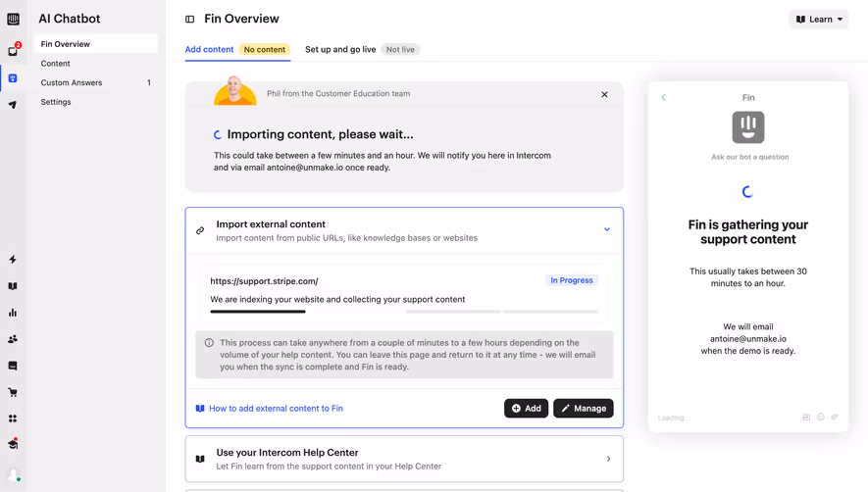Click Phil from the Customer Education team text
Image resolution: width=868 pixels, height=492 pixels.
pos(338,93)
